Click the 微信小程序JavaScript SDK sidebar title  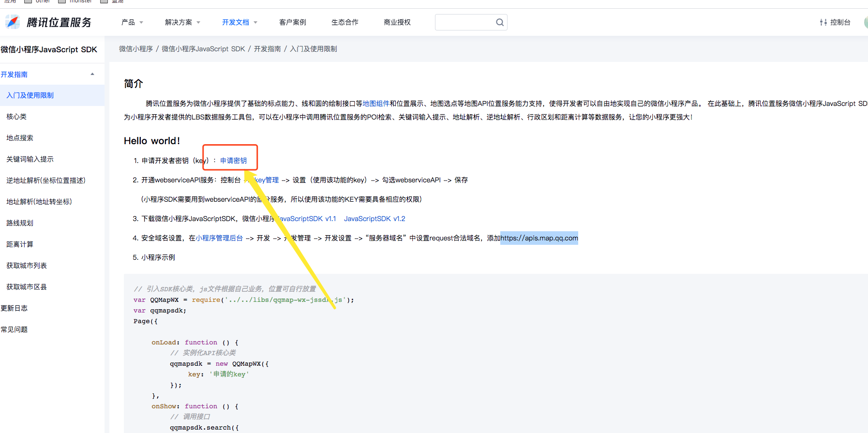(x=49, y=49)
